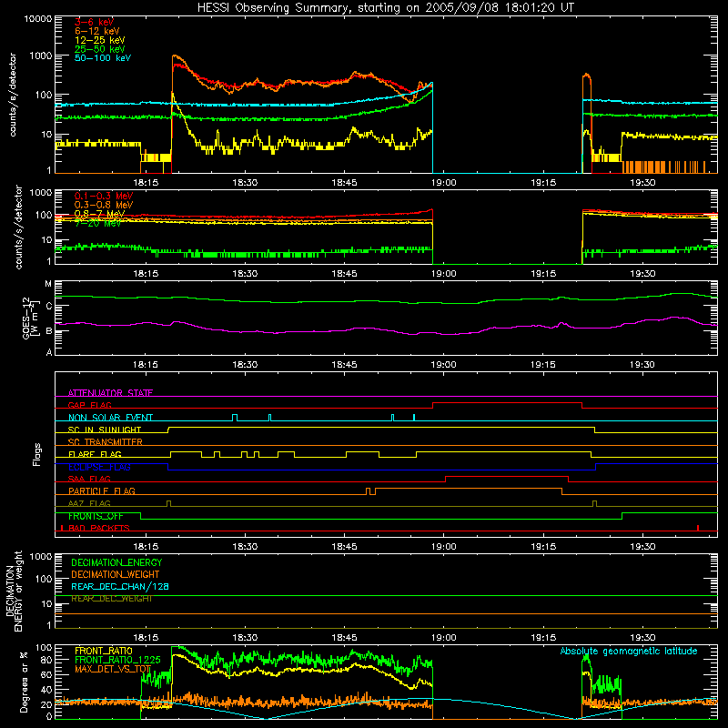The image size is (728, 728).
Task: Click the DECIMATION_WEIGHT legend label
Action: pyautogui.click(x=116, y=574)
